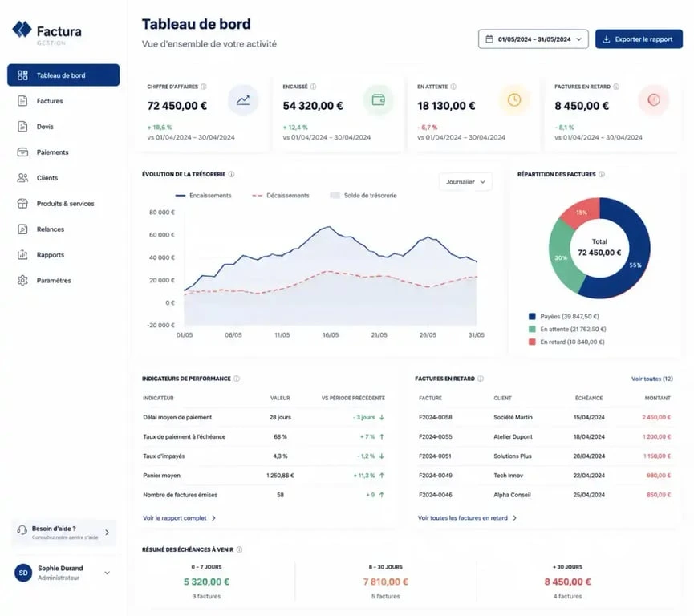This screenshot has width=694, height=616.
Task: Click info icon beside Évolution de la trésorerie
Action: [231, 174]
